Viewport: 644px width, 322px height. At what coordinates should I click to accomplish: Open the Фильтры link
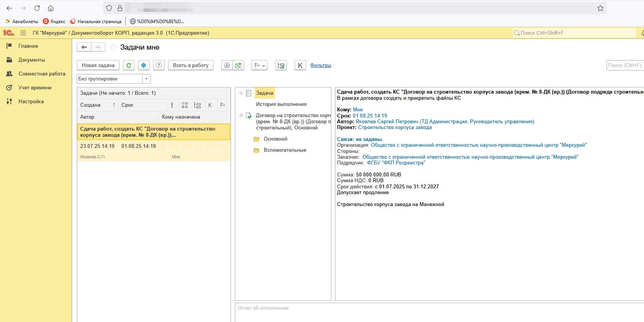(x=320, y=65)
